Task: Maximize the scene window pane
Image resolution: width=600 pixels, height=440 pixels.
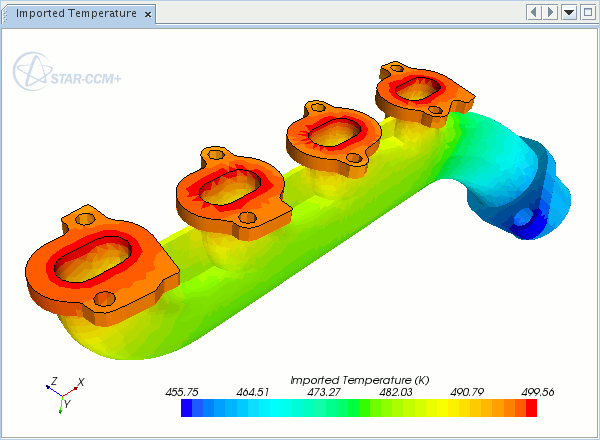Action: (587, 13)
